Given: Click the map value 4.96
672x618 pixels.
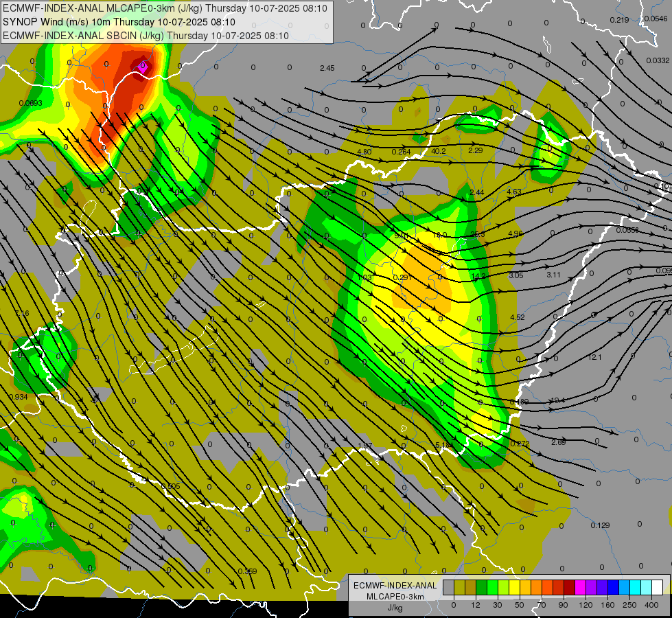Looking at the screenshot, I should [x=515, y=233].
